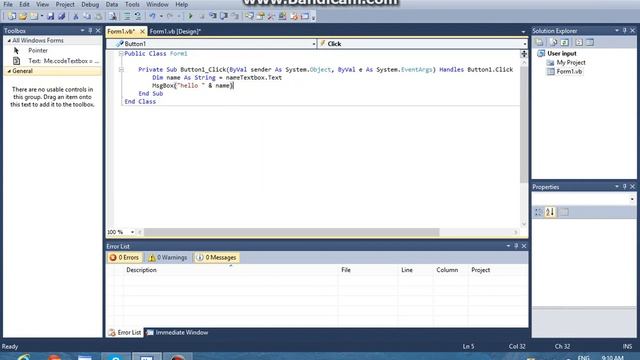The width and height of the screenshot is (640, 360).
Task: Open the Click method name dropdown
Action: (x=524, y=44)
